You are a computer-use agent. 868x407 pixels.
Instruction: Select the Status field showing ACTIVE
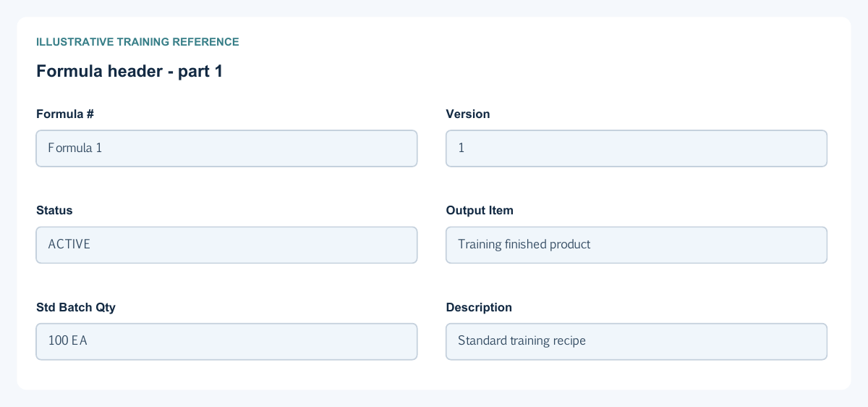tap(226, 245)
